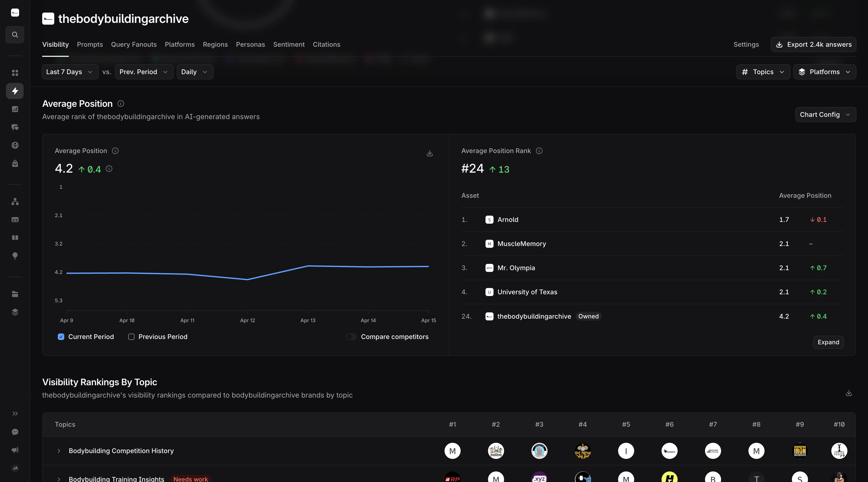
Task: Open the book sidebar icon
Action: pos(15,238)
